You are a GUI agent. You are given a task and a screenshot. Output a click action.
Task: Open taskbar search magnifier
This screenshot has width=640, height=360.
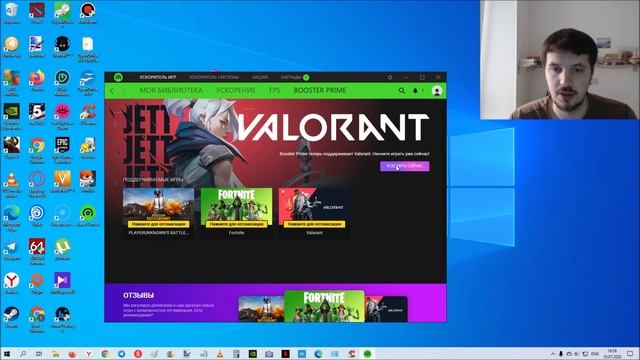(23, 353)
